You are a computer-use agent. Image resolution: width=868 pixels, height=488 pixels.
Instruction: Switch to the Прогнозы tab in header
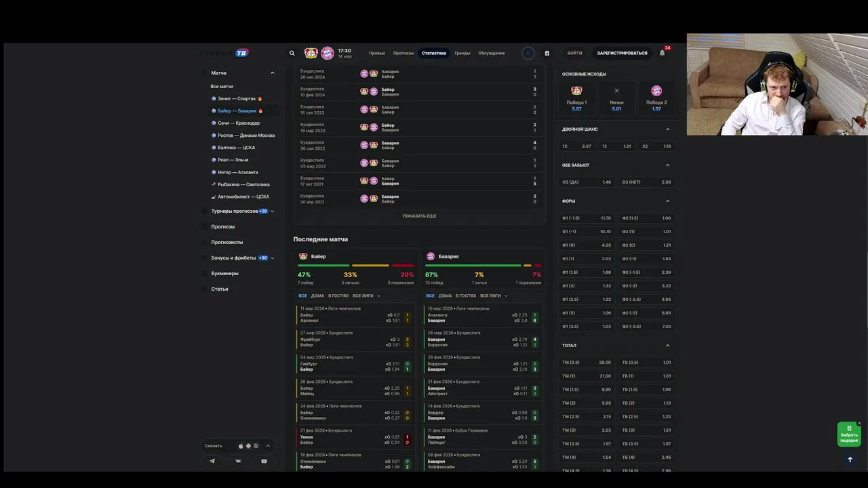[x=403, y=53]
